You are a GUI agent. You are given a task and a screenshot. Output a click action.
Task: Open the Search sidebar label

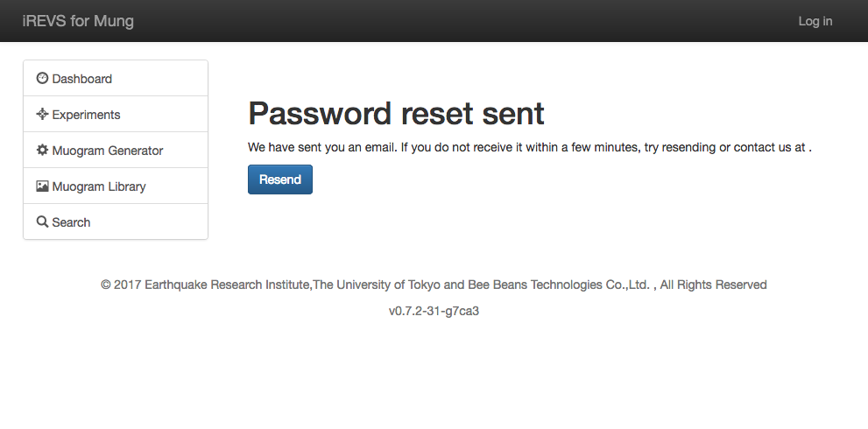(71, 222)
